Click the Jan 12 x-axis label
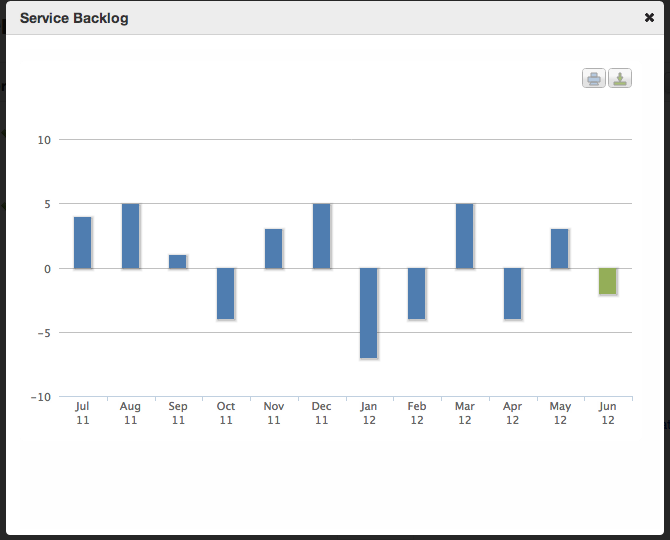Viewport: 670px width, 540px height. coord(369,413)
